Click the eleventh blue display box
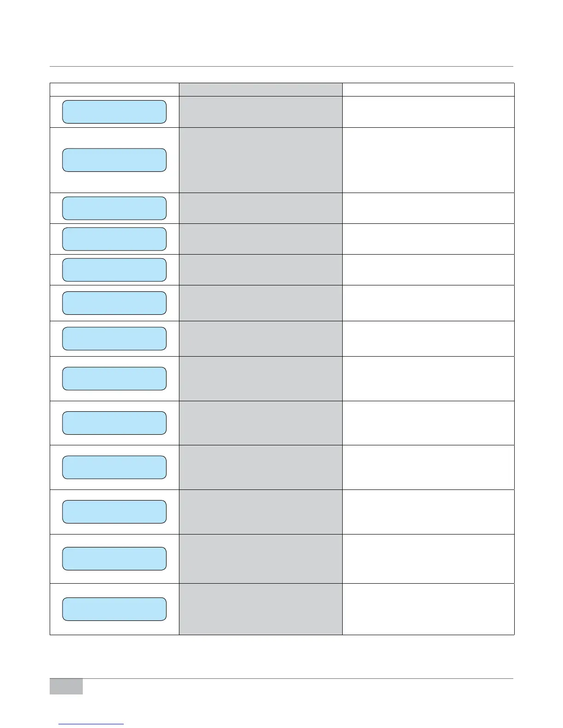The height and width of the screenshot is (728, 563). (x=114, y=512)
